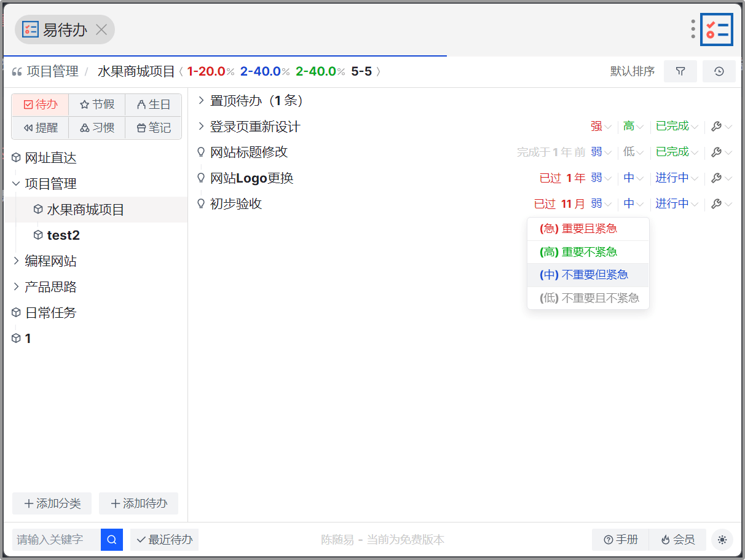745x560 pixels.
Task: Toggle the 最近待办 recent todos checkbox
Action: point(164,540)
